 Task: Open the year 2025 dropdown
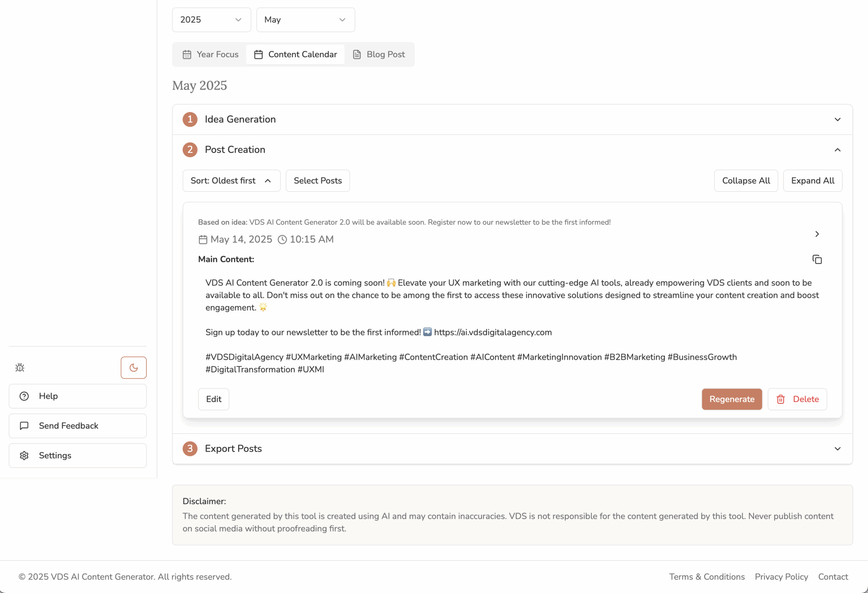tap(211, 20)
